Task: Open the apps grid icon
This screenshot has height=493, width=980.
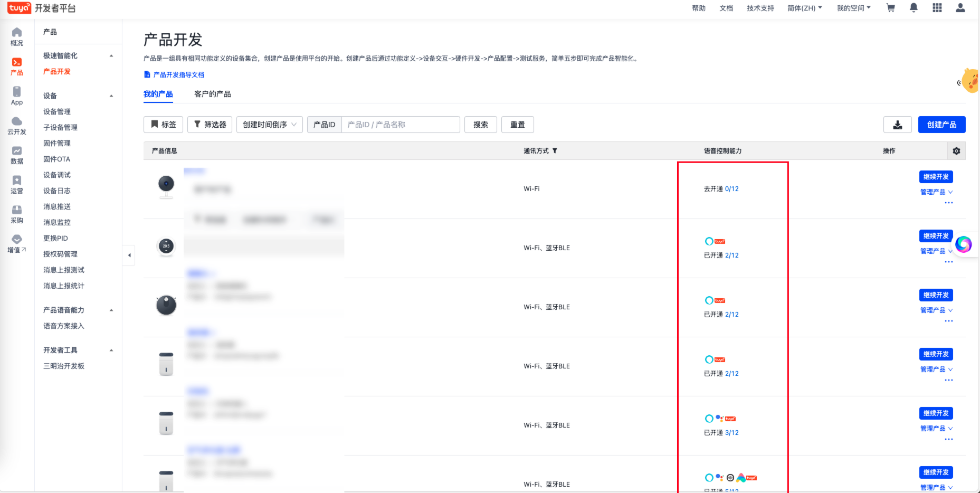Action: point(937,8)
